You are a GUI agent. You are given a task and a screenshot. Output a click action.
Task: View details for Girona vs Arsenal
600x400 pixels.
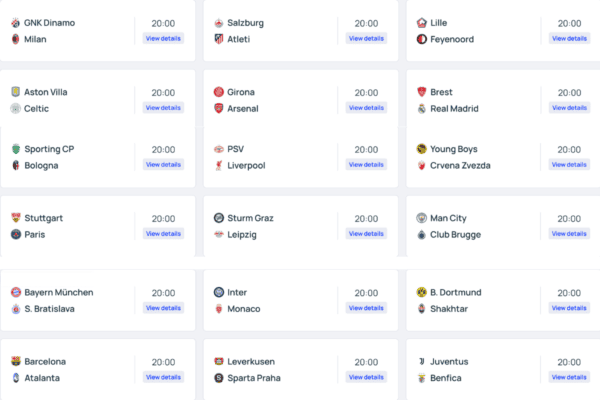[366, 108]
